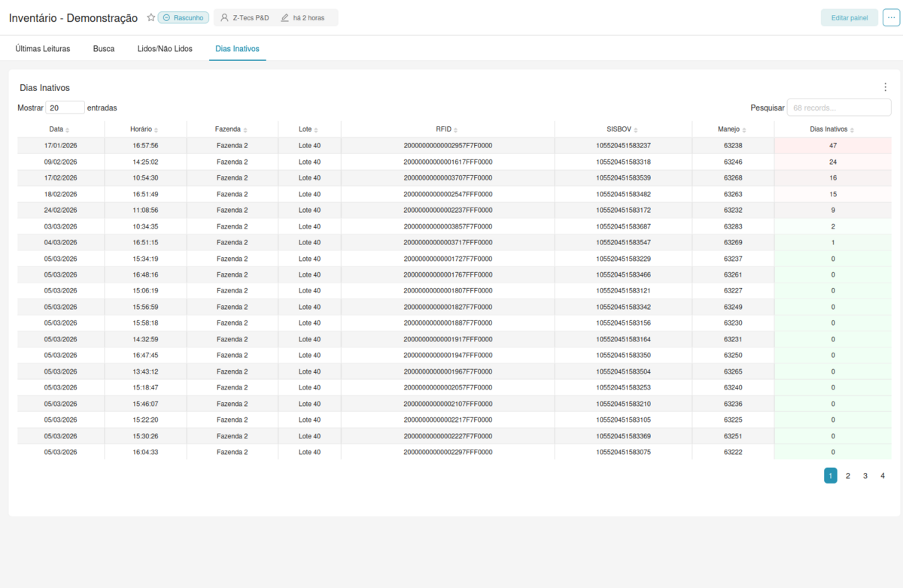Toggle sorting on the Manejo column

point(742,129)
